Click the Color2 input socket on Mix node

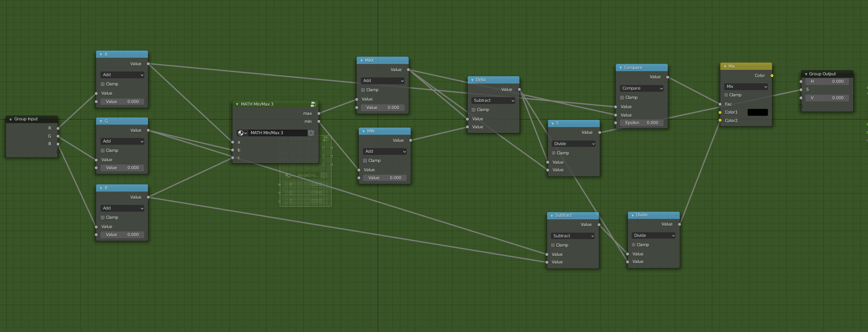(x=720, y=120)
